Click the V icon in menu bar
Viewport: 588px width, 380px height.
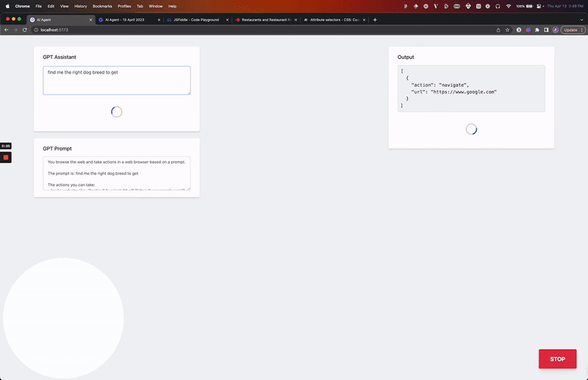coord(436,7)
